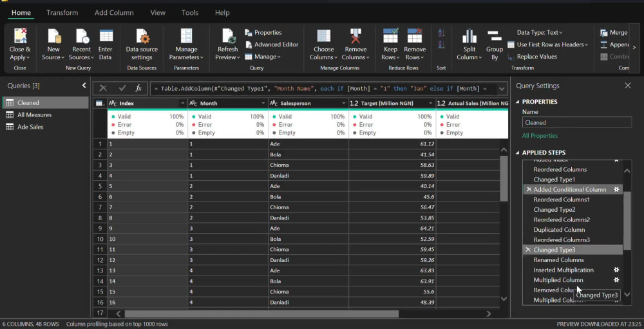Select the Ade Sales query
This screenshot has height=329, width=644.
coord(45,127)
